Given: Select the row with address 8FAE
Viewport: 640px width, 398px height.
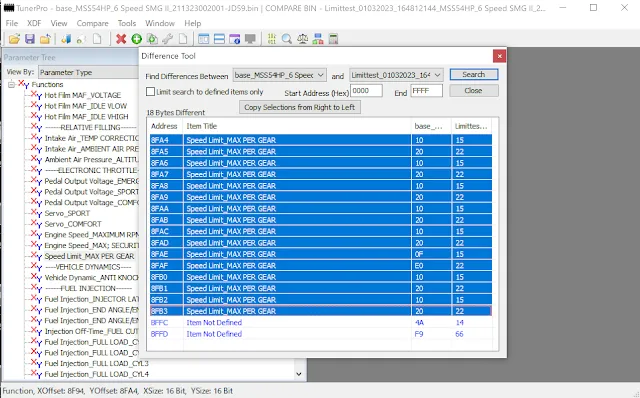Looking at the screenshot, I should pos(320,254).
